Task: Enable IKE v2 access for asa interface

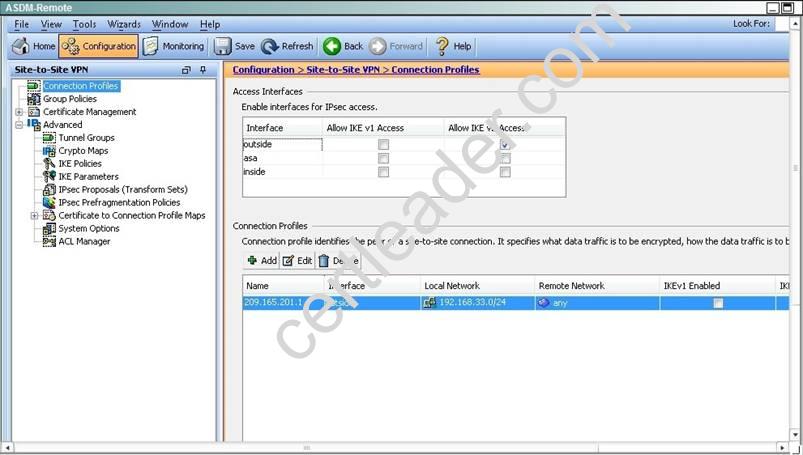Action: [x=505, y=158]
